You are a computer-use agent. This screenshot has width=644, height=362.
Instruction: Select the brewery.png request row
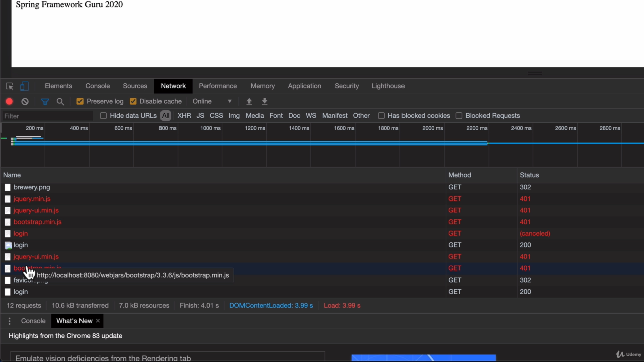[32, 187]
